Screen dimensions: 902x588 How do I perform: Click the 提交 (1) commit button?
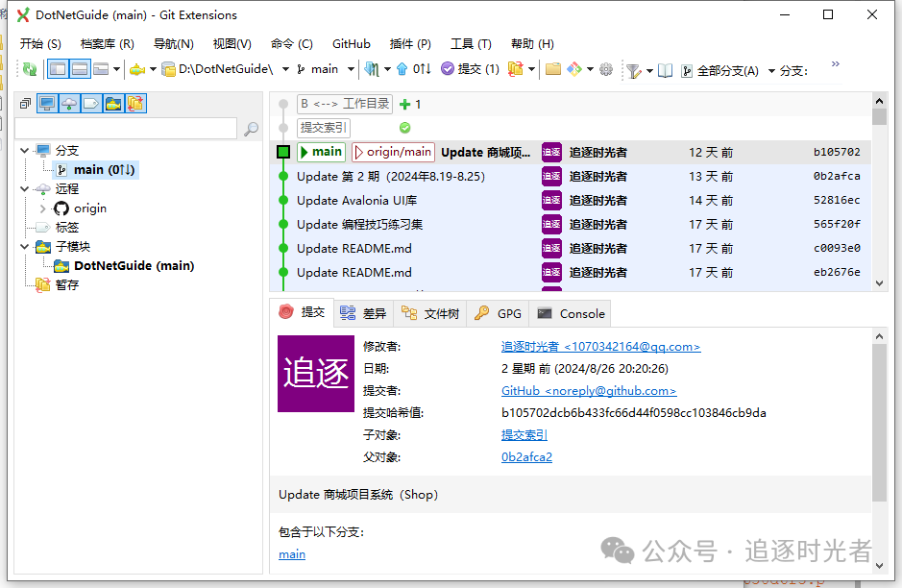tap(470, 69)
